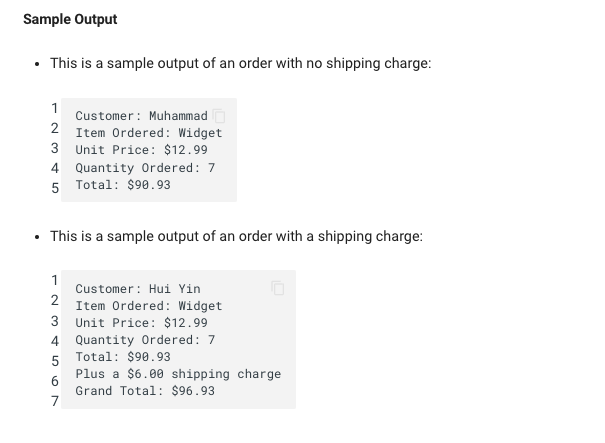Copy the Hui Yin order code block
The width and height of the screenshot is (605, 443).
coord(278,288)
